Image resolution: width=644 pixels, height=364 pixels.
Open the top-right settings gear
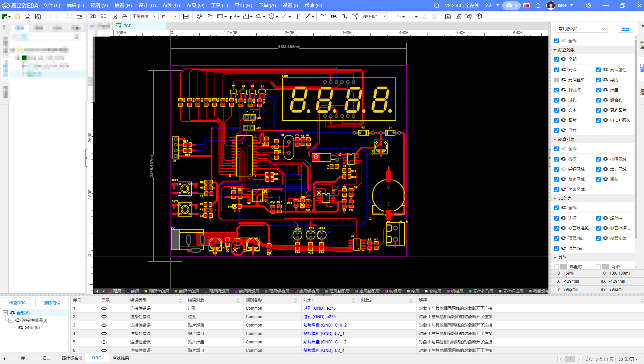[589, 5]
